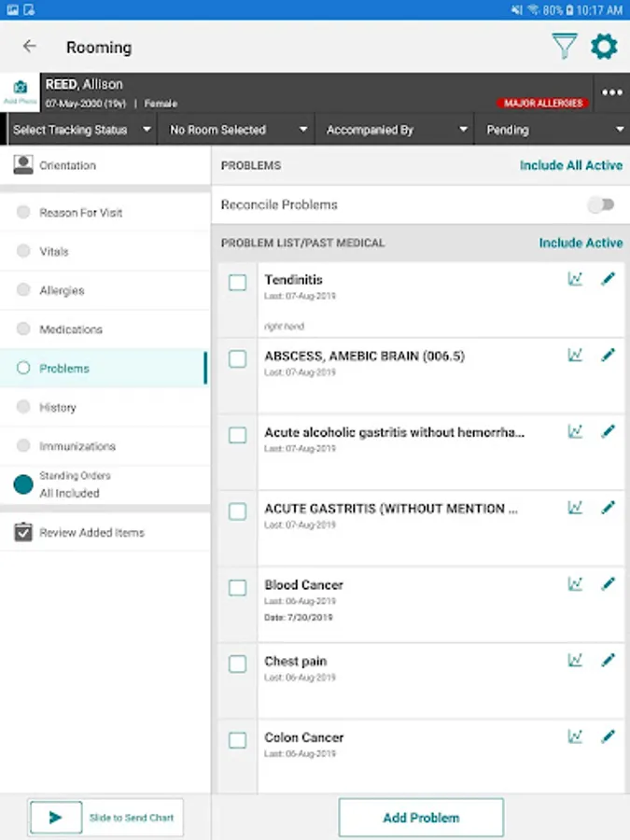Expand the Accompanied By dropdown

(x=396, y=130)
